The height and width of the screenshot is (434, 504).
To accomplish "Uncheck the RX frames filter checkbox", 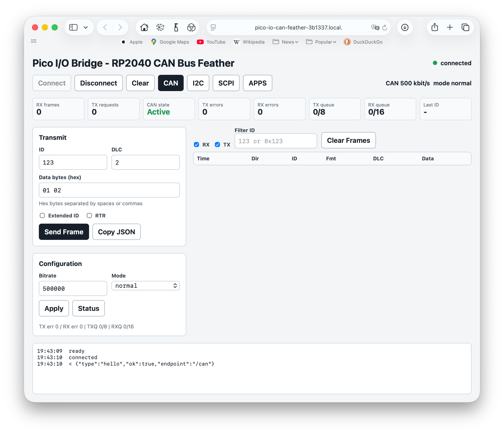I will pyautogui.click(x=196, y=145).
